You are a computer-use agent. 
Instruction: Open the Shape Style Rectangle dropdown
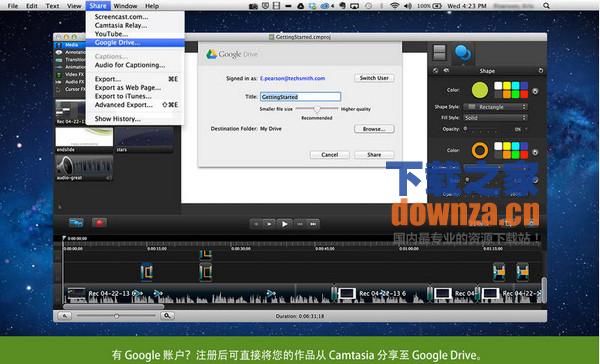tap(496, 107)
